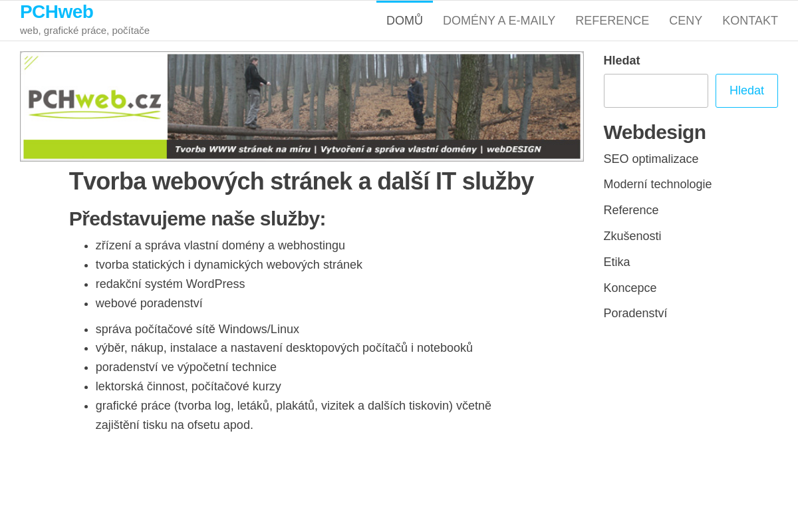Open the KONTAKT page
Viewport: 798px width, 532px height.
[750, 21]
